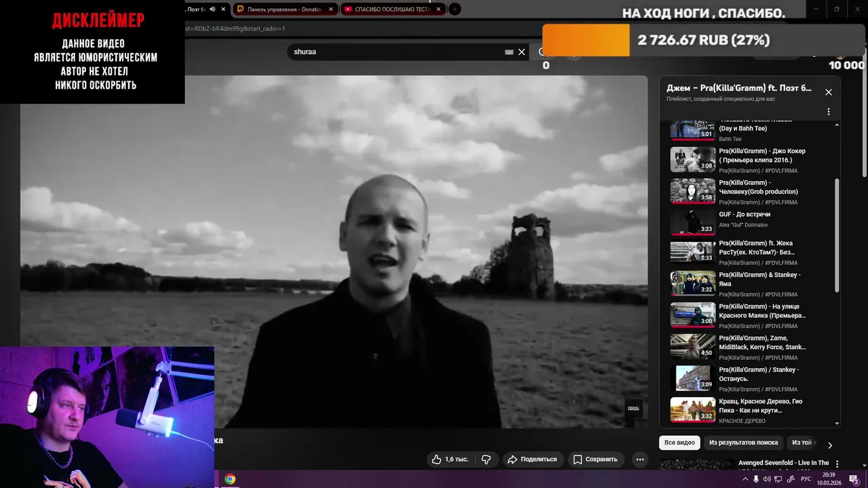Viewport: 868px width, 488px height.
Task: Open the playlist panel three-dot options
Action: (828, 112)
